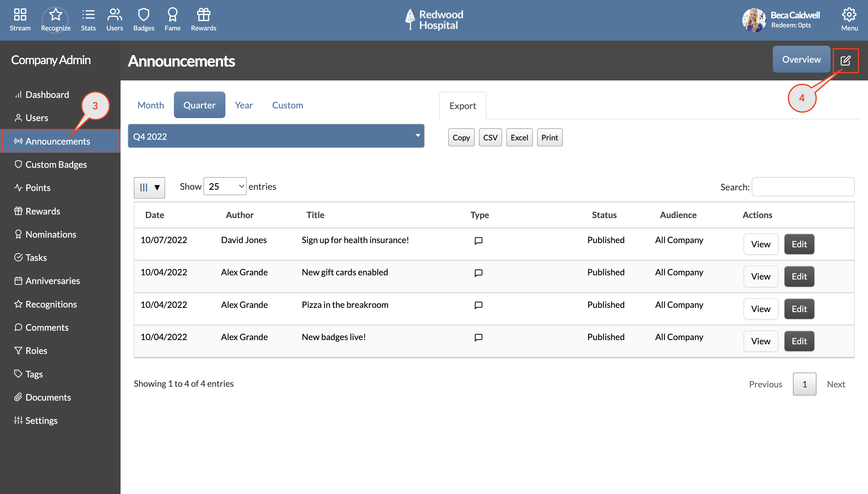
Task: Open the Rewards gift icon
Action: [x=203, y=19]
